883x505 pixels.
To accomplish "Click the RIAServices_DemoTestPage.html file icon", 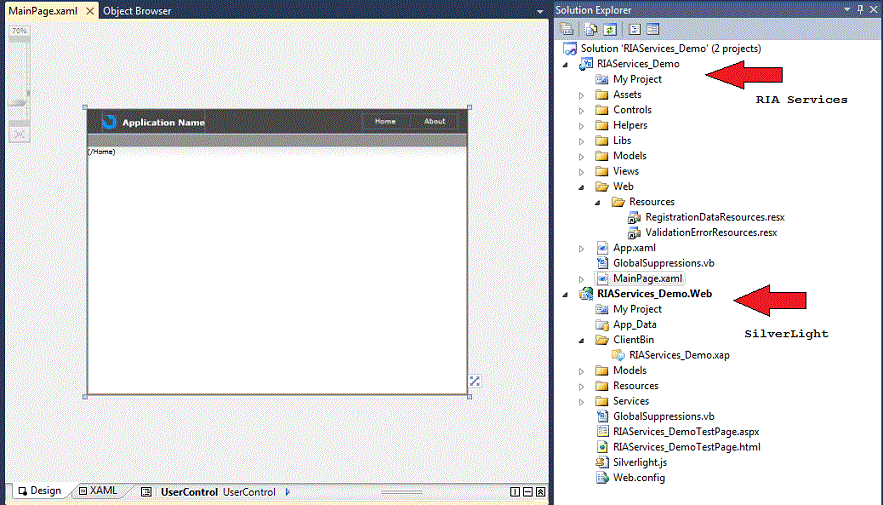I will (x=602, y=447).
